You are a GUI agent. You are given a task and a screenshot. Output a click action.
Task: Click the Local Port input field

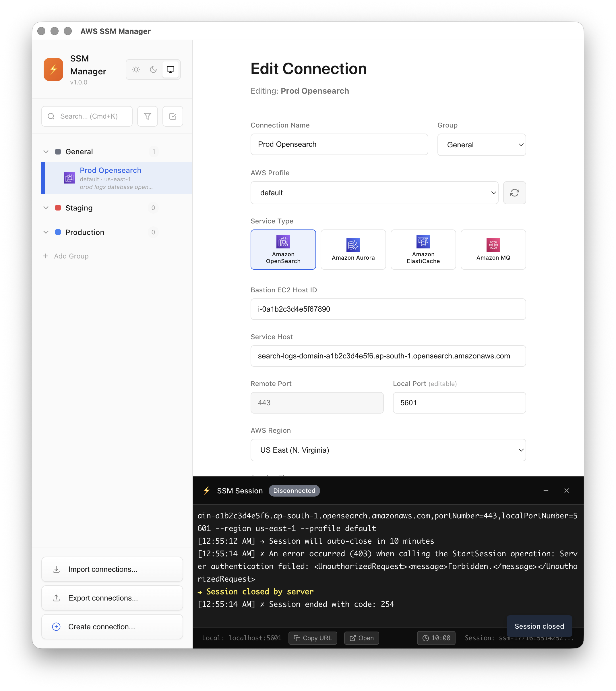click(459, 403)
